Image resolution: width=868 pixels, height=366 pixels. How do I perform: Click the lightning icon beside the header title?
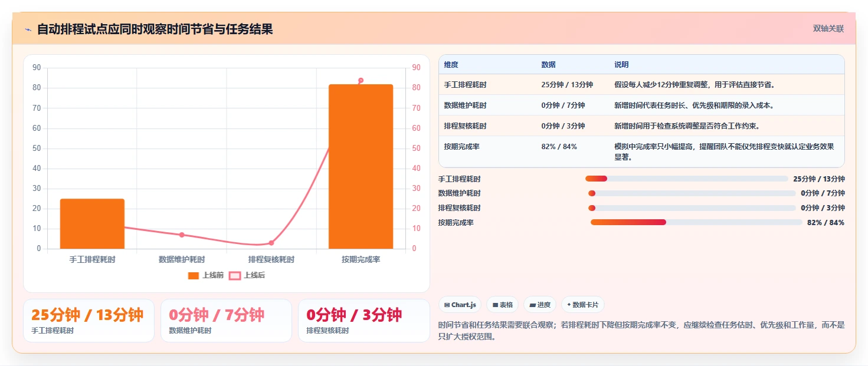coord(28,29)
